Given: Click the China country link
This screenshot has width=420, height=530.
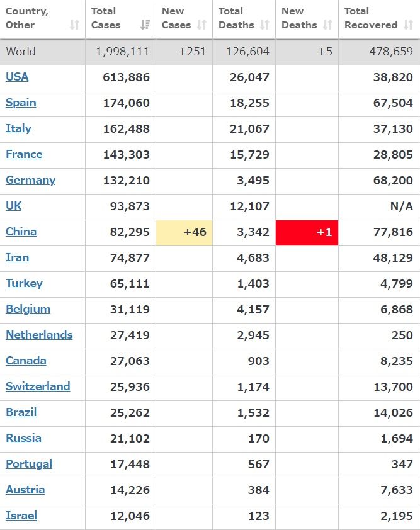Looking at the screenshot, I should [x=21, y=232].
